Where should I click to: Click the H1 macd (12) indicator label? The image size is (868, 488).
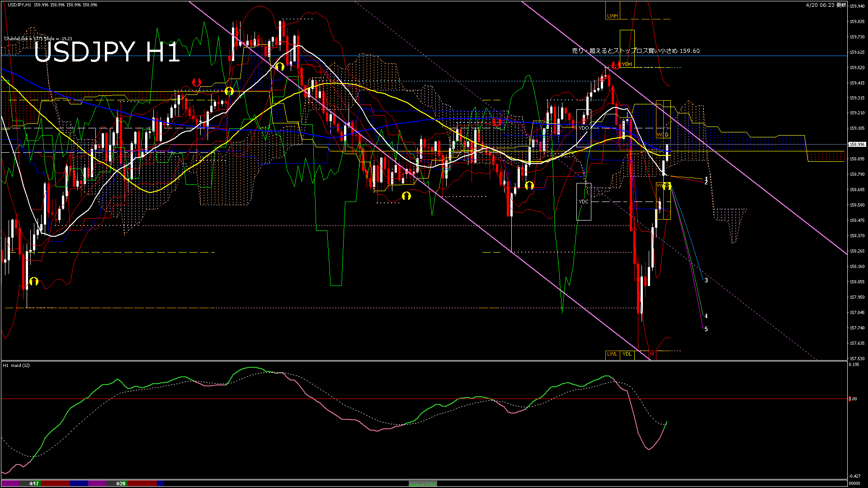coord(16,365)
